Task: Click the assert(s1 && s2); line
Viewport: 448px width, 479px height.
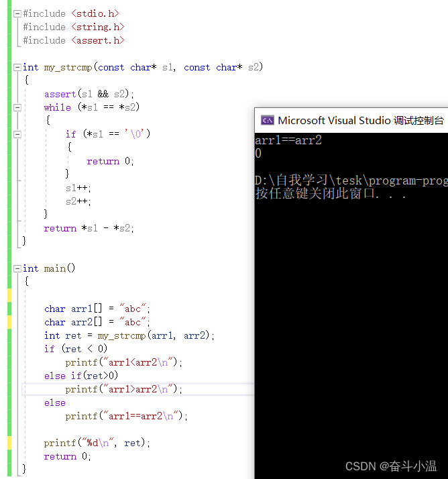Action: 89,94
